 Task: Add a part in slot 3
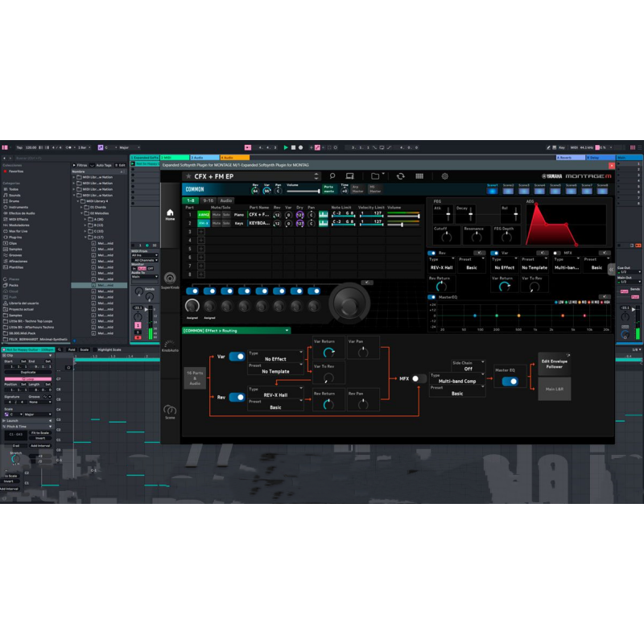click(x=200, y=232)
